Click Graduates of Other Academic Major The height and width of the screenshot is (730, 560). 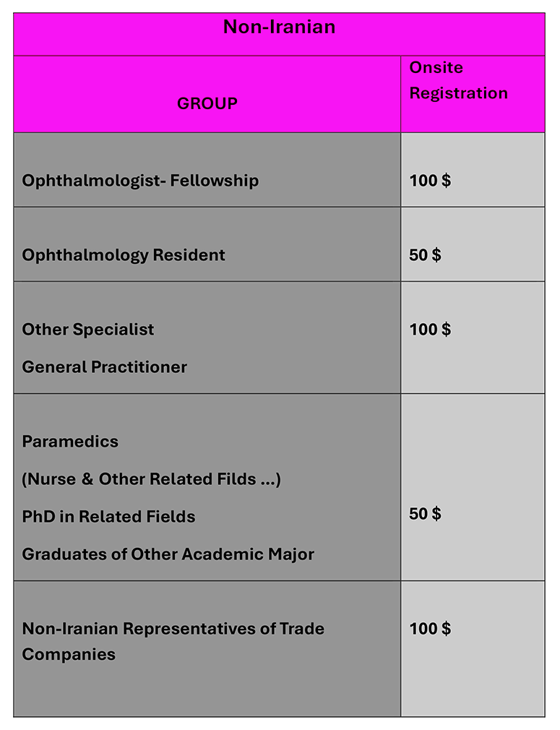tap(168, 554)
